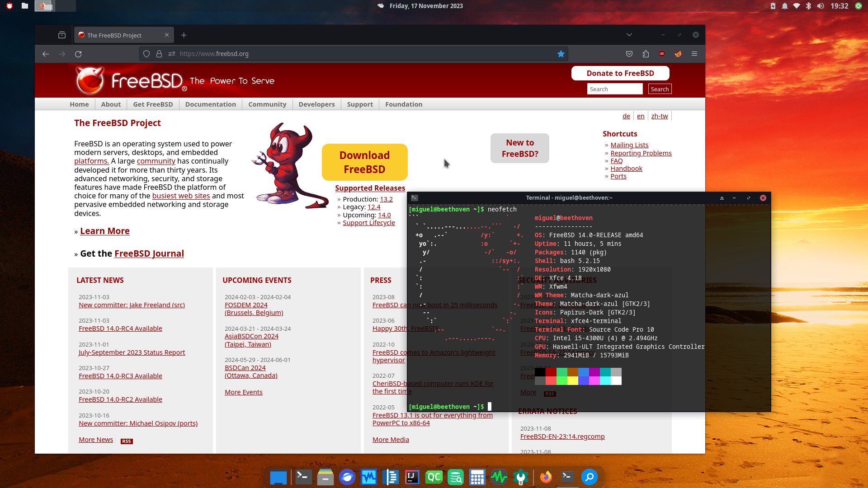
Task: Click the Save to Pocket icon
Action: [629, 54]
